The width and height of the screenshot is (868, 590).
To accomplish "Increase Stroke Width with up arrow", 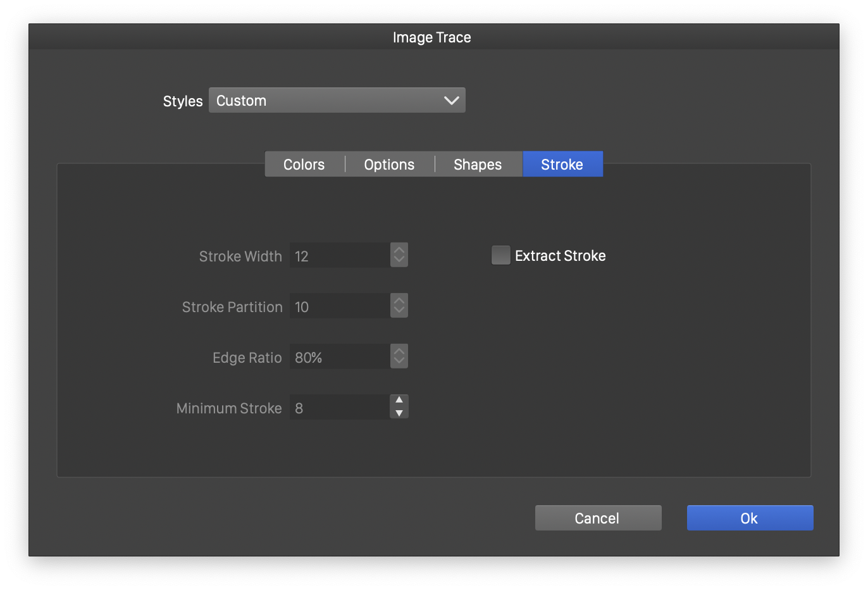I will coord(399,249).
